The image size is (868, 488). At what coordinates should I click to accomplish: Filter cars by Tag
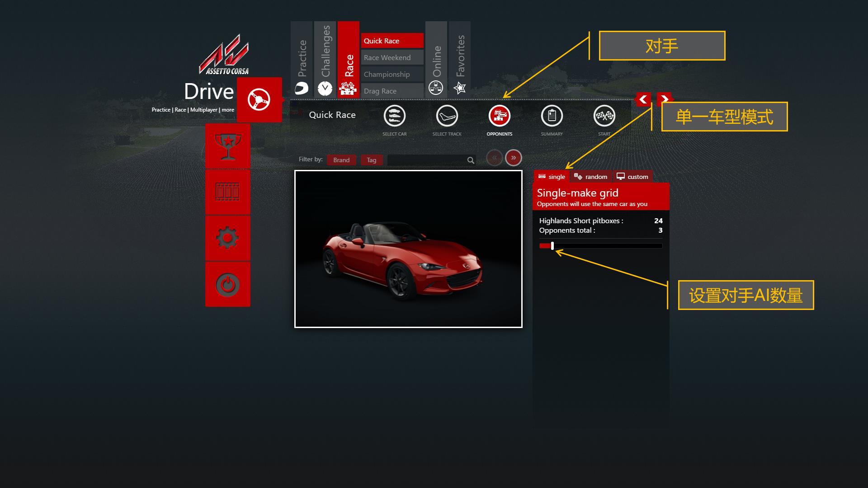click(372, 160)
